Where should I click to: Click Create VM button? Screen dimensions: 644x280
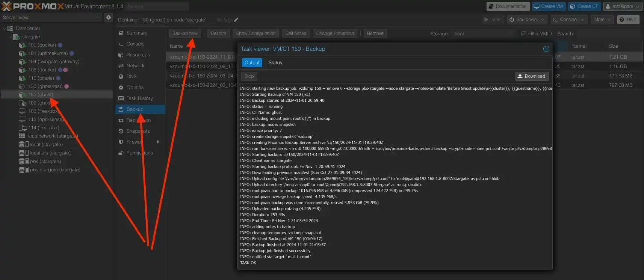tap(549, 6)
